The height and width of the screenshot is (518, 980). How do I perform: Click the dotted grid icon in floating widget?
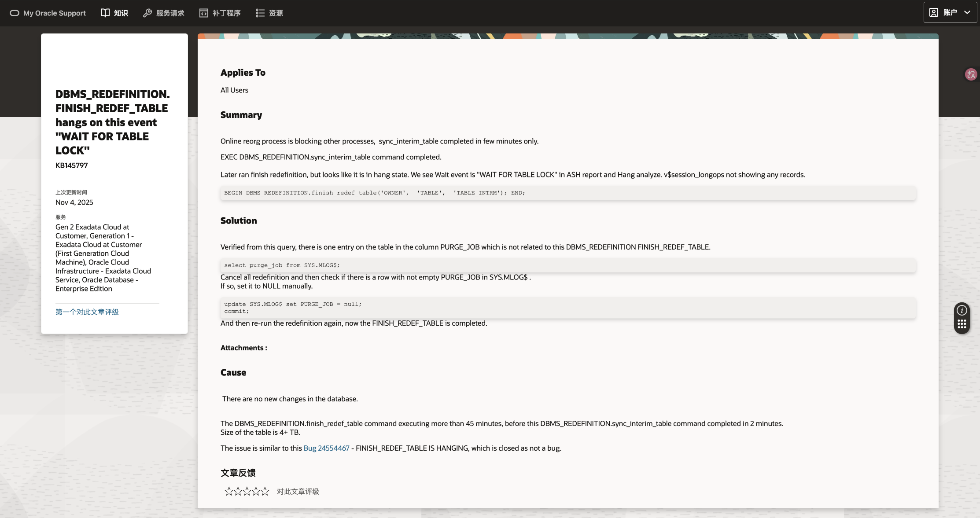tap(962, 324)
